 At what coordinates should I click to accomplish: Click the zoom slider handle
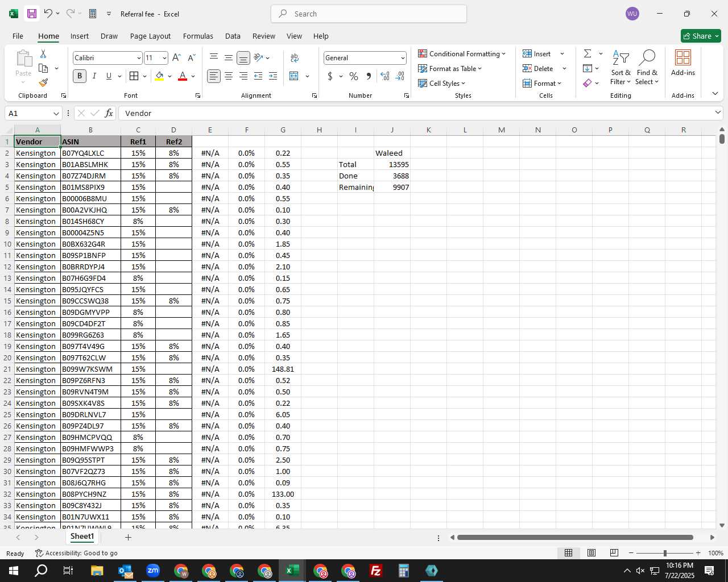point(665,553)
